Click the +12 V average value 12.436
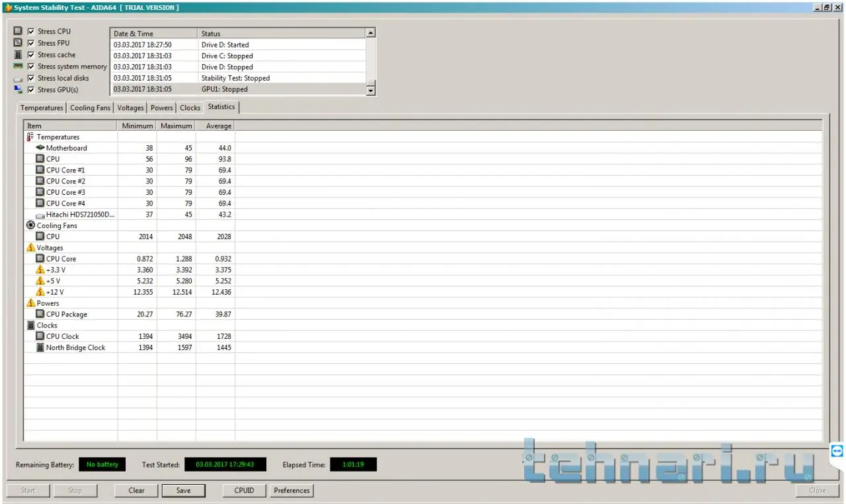 click(x=220, y=292)
